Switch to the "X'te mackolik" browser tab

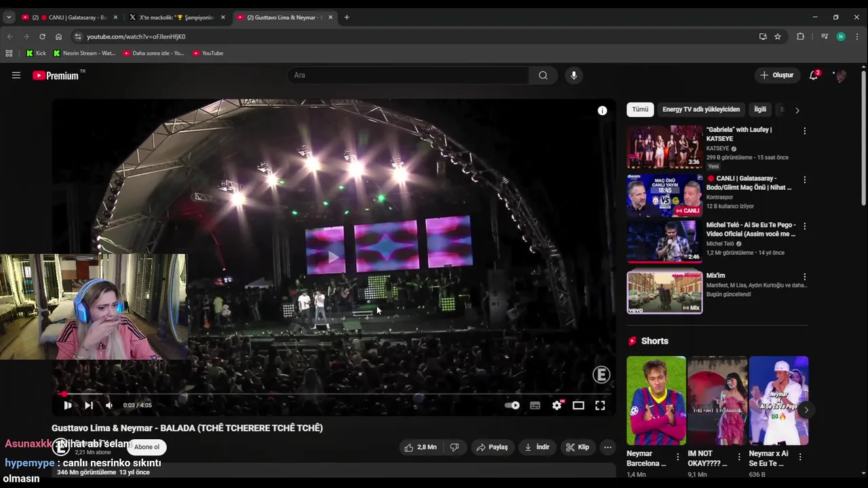click(176, 17)
